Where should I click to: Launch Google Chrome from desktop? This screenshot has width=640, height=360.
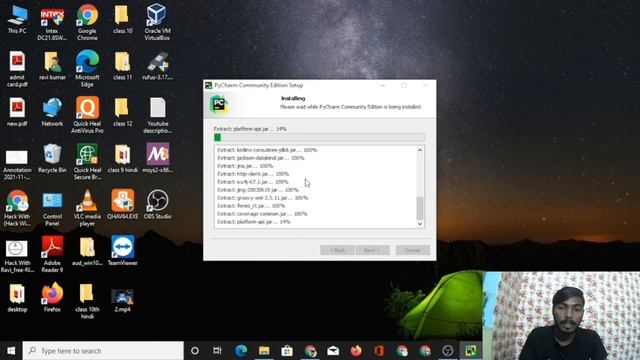coord(87,23)
